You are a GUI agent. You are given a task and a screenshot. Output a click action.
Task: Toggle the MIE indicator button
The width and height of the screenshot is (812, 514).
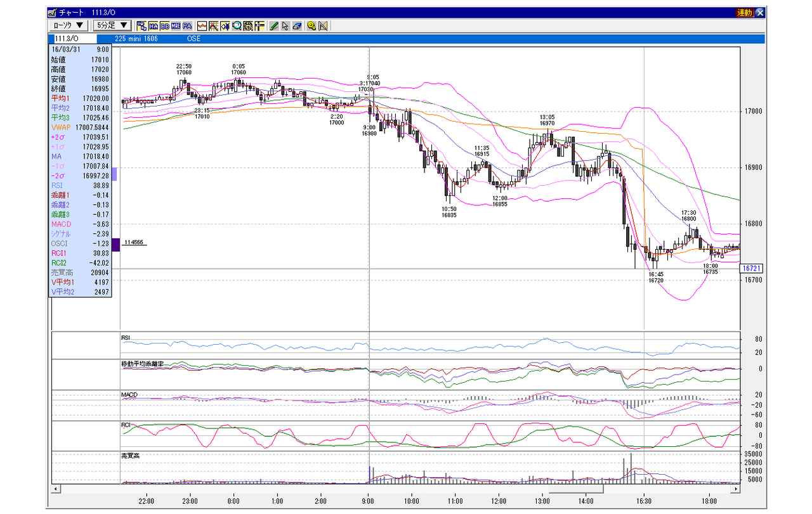coord(176,26)
